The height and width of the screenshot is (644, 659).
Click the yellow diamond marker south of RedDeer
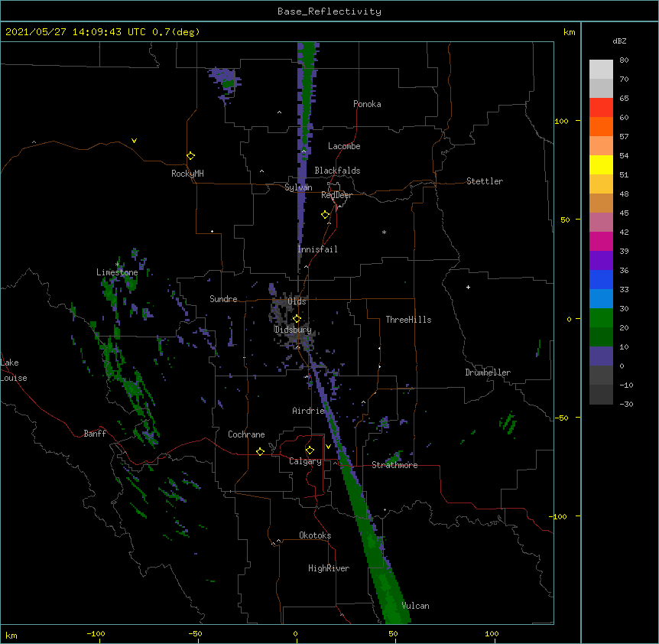coord(325,215)
